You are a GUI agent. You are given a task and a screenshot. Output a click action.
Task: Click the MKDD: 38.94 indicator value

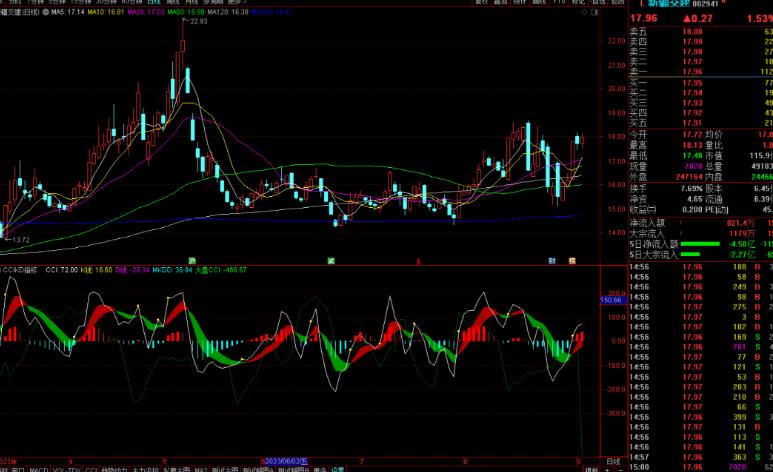[x=173, y=270]
